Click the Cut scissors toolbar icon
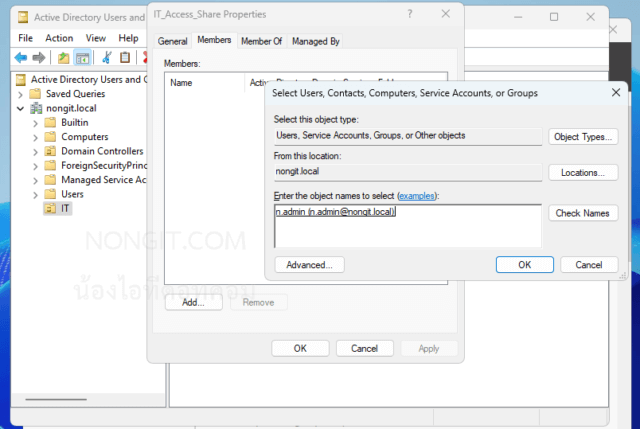This screenshot has height=429, width=640. (x=107, y=58)
